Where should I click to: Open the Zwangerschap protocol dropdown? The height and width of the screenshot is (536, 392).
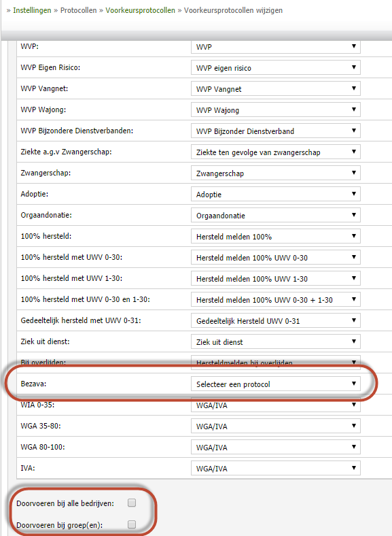(276, 173)
